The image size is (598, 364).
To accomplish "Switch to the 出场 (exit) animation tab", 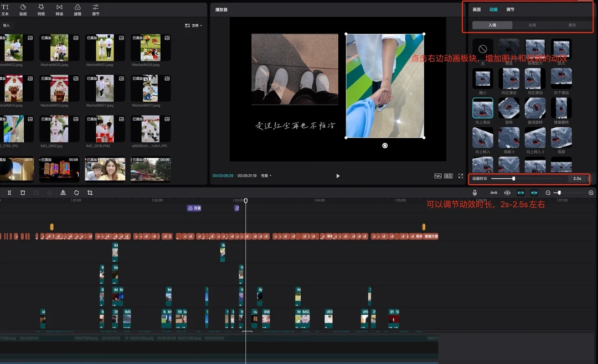I will [532, 25].
